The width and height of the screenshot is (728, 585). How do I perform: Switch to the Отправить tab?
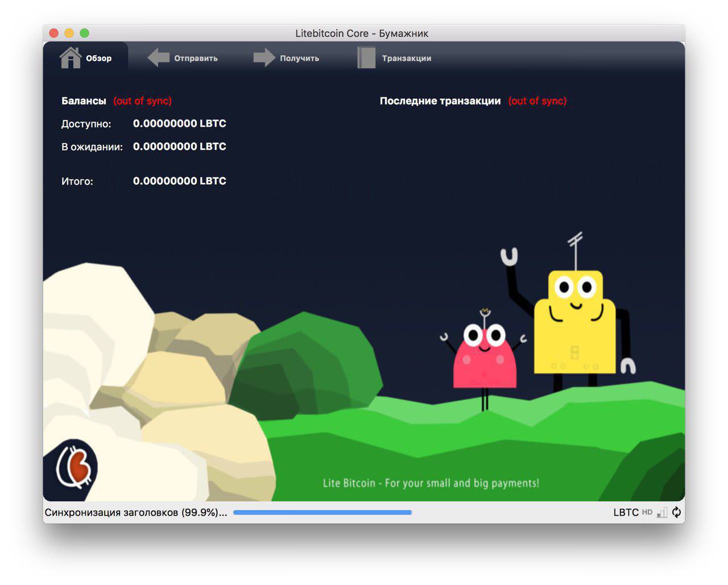point(183,58)
